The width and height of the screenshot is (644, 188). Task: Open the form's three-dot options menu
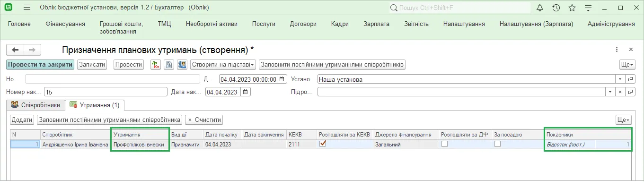click(617, 50)
